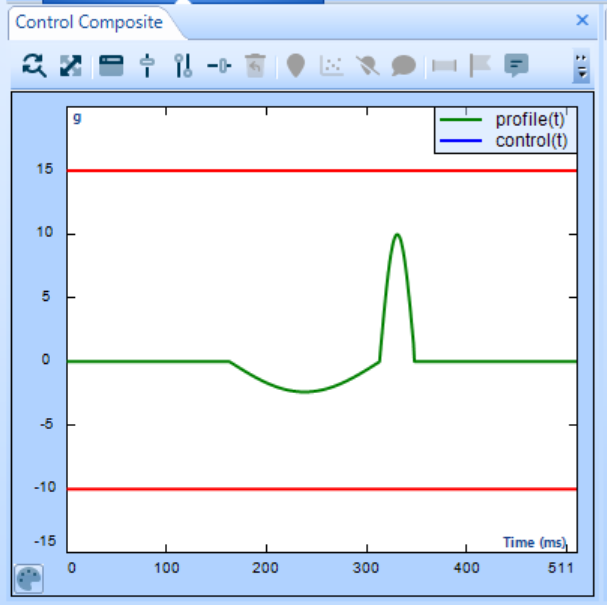Add a single vertical cursor
This screenshot has height=605, width=607.
[x=147, y=66]
